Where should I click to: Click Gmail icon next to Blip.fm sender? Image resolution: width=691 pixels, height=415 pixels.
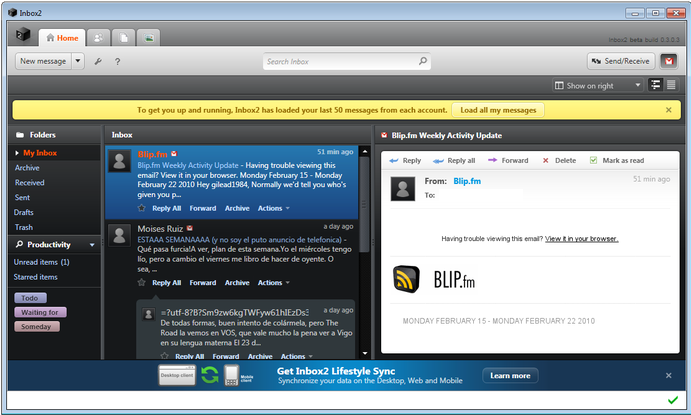coord(174,154)
